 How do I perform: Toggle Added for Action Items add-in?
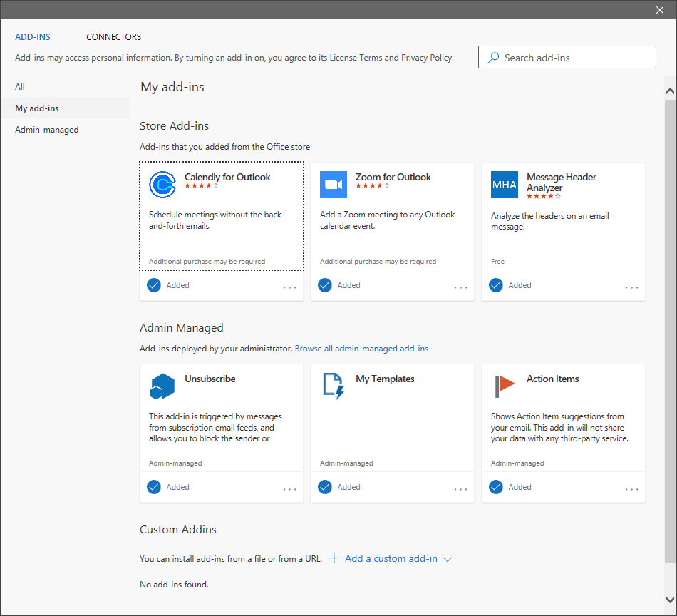coord(495,486)
